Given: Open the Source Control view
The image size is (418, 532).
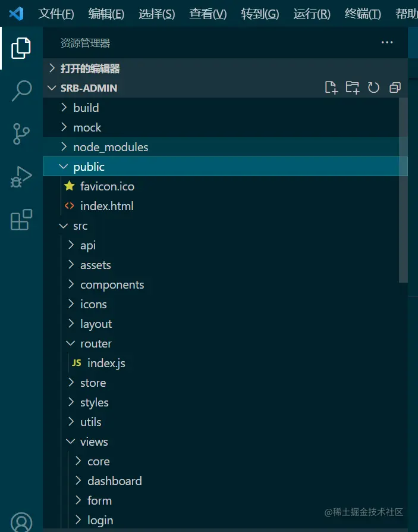Looking at the screenshot, I should coord(21,134).
